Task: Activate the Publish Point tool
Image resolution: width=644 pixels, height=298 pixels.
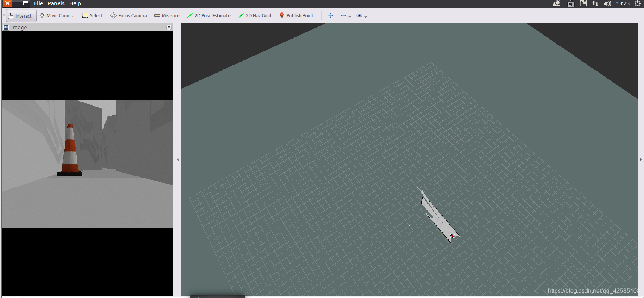Action: pos(297,16)
